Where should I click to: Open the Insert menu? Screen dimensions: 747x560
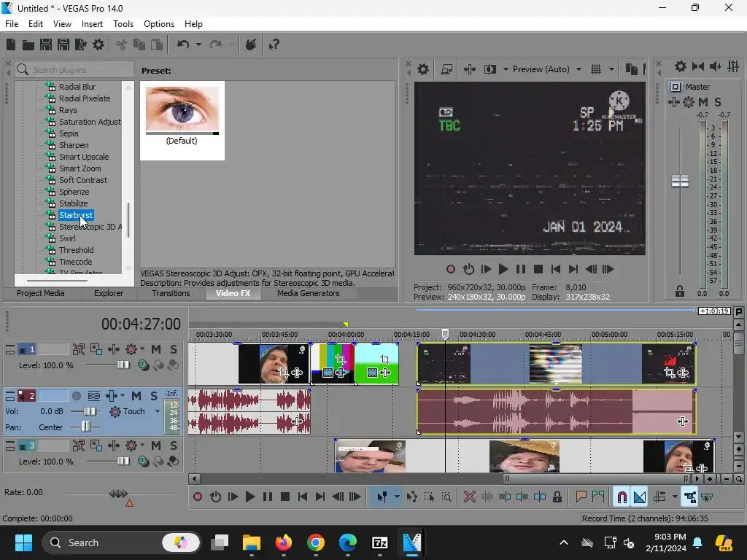(x=92, y=24)
